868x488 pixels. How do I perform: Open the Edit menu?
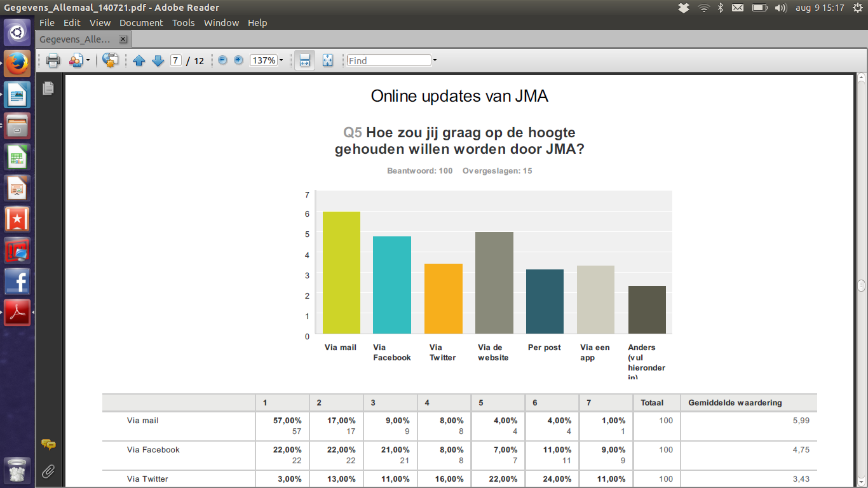(x=72, y=23)
